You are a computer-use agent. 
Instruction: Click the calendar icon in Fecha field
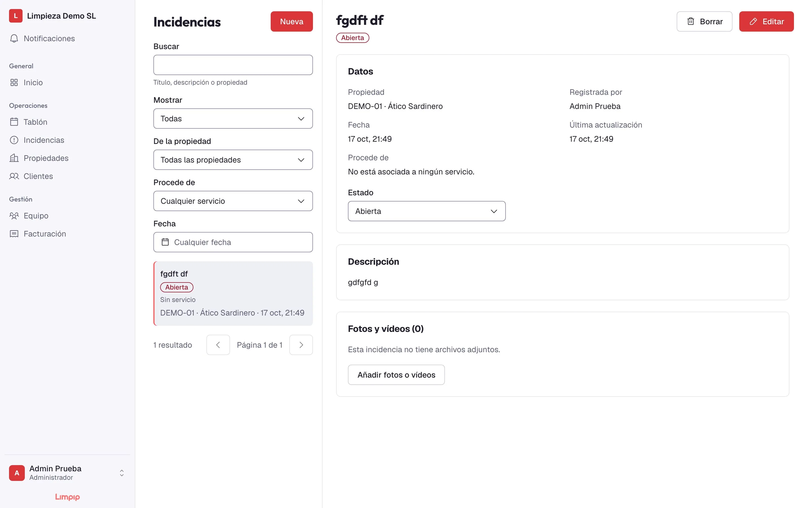point(165,242)
